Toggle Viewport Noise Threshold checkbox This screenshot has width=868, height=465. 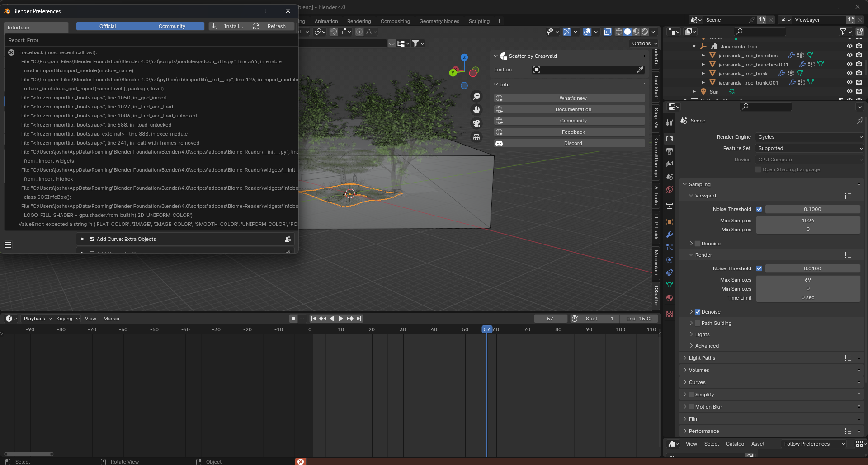pos(759,209)
